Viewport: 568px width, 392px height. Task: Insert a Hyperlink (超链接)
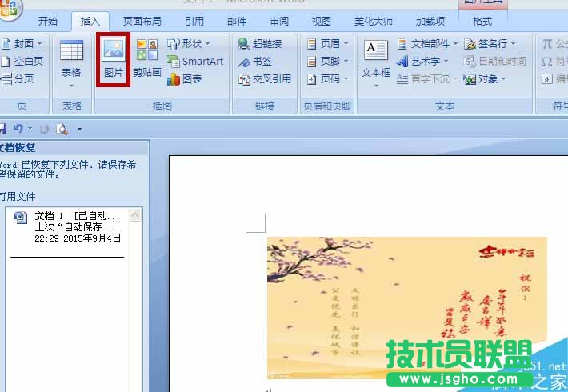pyautogui.click(x=260, y=44)
